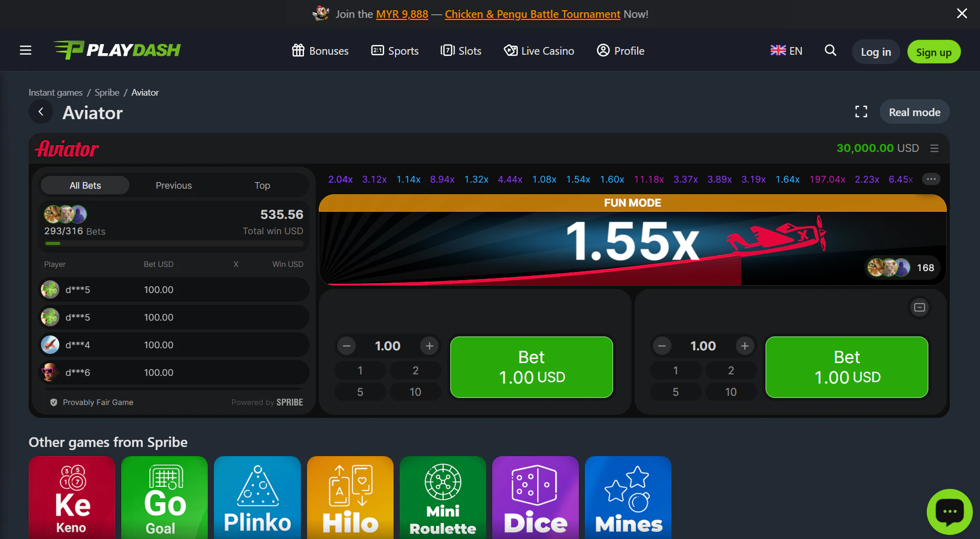980x539 pixels.
Task: Close the tournament announcement banner
Action: coord(962,14)
